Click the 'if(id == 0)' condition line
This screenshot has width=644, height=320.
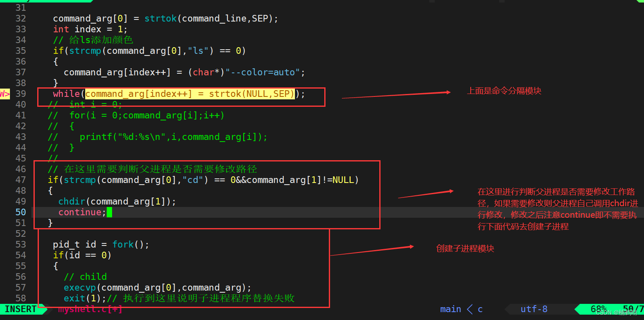(82, 255)
